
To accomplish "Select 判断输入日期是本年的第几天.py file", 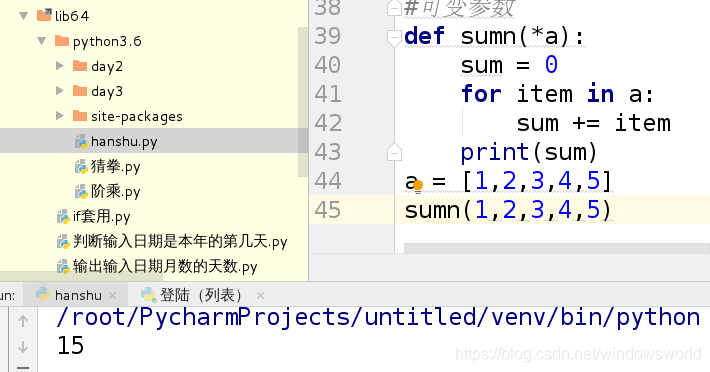I will coord(180,242).
